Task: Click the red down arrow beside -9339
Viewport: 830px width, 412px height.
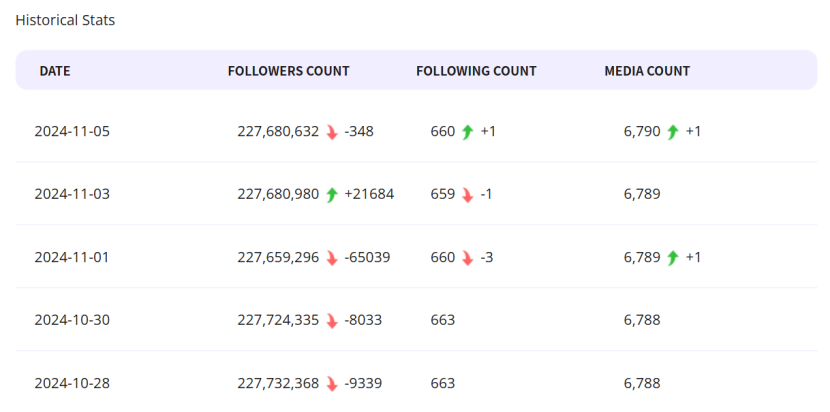Action: tap(332, 384)
